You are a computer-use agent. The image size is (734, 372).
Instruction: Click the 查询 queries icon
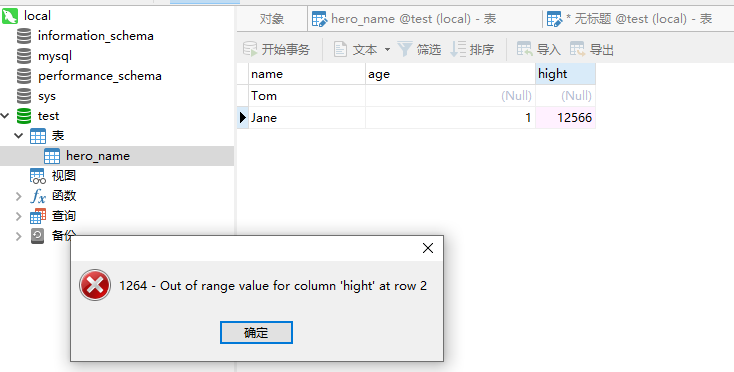(x=38, y=216)
